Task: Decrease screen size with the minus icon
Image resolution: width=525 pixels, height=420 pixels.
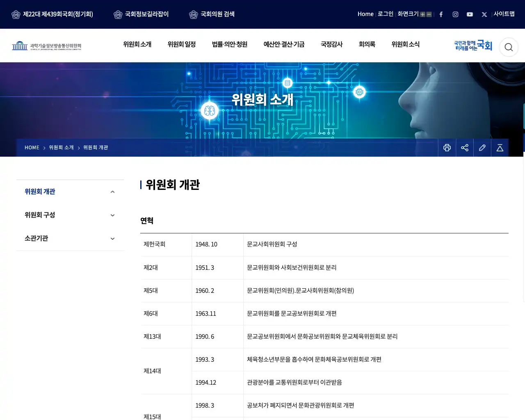Action: pos(429,14)
